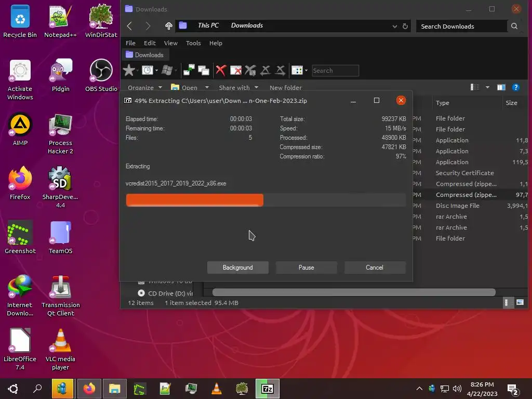Screen dimensions: 532x399
Task: Send extraction to Background
Action: (x=238, y=268)
